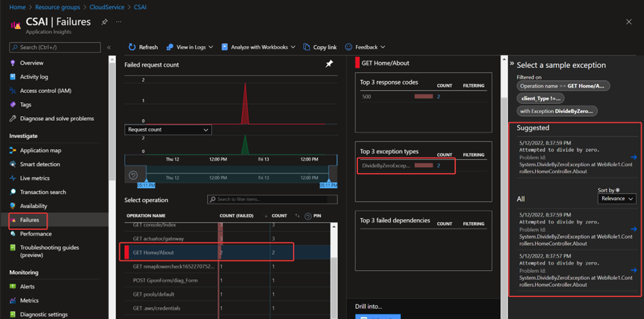This screenshot has height=319, width=644.
Task: Go to CloudService breadcrumb
Action: coord(107,7)
